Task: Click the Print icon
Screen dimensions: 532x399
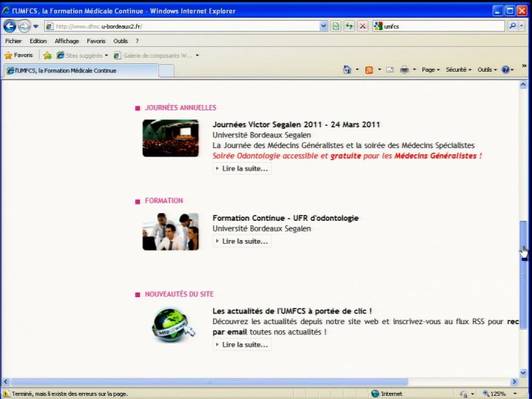Action: pyautogui.click(x=404, y=69)
